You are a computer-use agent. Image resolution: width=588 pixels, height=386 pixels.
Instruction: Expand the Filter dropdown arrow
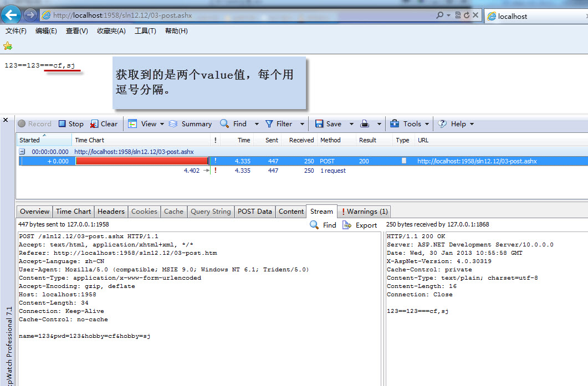coord(302,124)
